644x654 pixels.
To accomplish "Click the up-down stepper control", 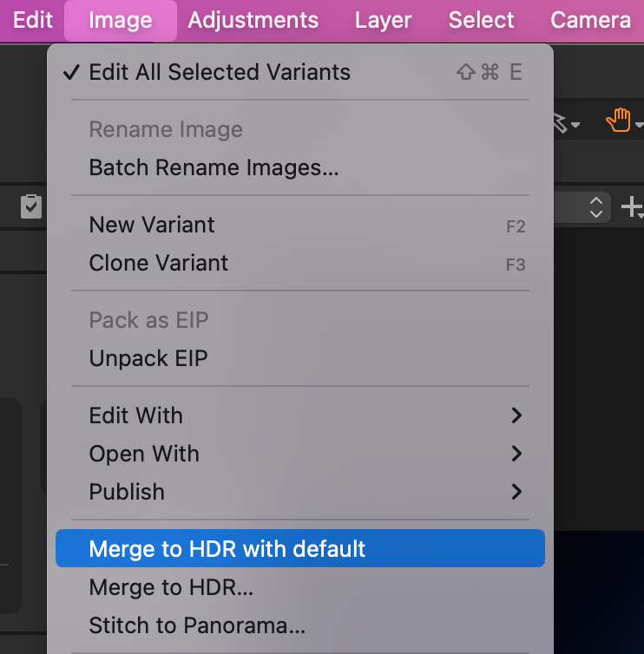I will 596,207.
